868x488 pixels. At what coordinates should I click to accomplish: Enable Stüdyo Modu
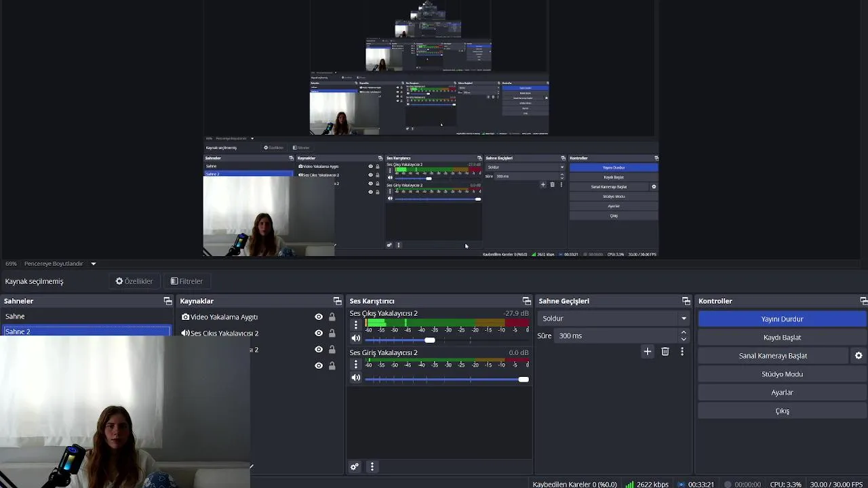coord(782,374)
